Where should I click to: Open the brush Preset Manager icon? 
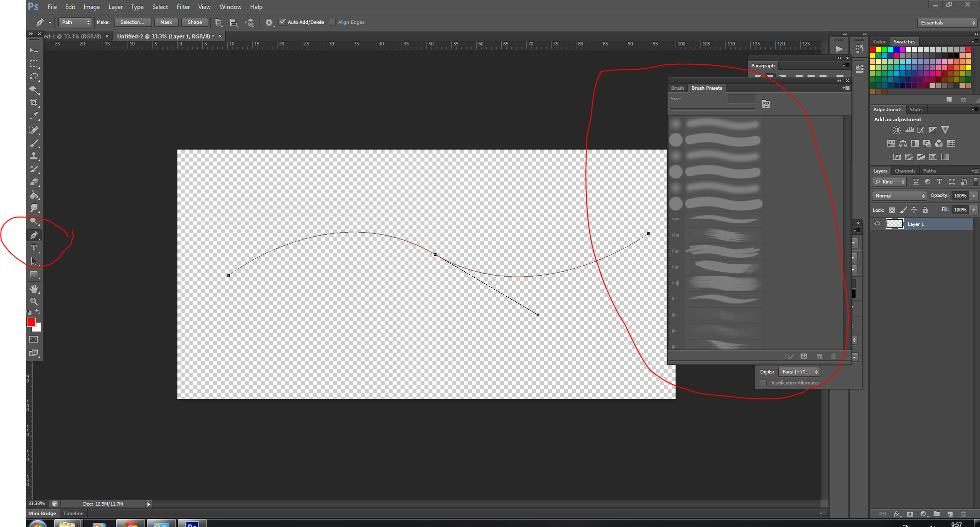coord(804,356)
